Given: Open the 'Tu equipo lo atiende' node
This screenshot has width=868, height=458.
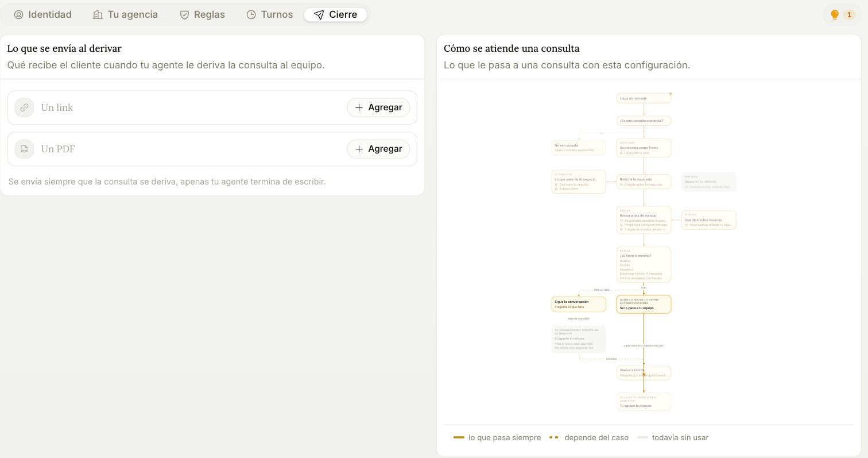Looking at the screenshot, I should [x=644, y=402].
